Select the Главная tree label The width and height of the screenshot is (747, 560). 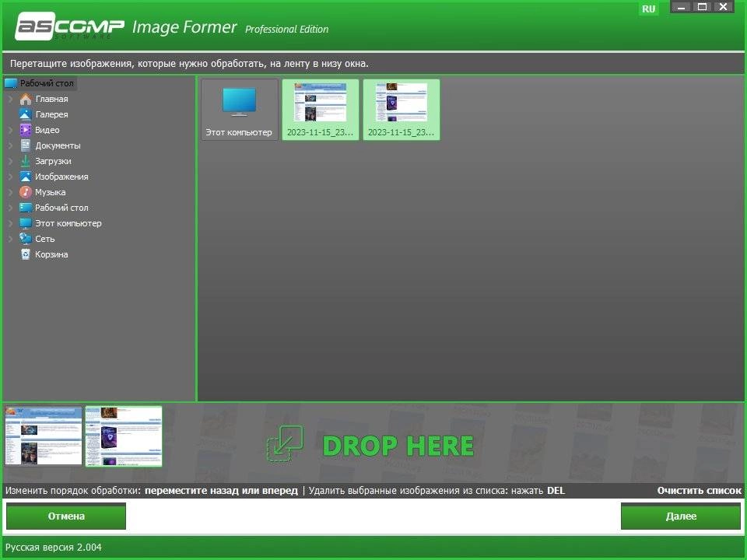pos(51,99)
